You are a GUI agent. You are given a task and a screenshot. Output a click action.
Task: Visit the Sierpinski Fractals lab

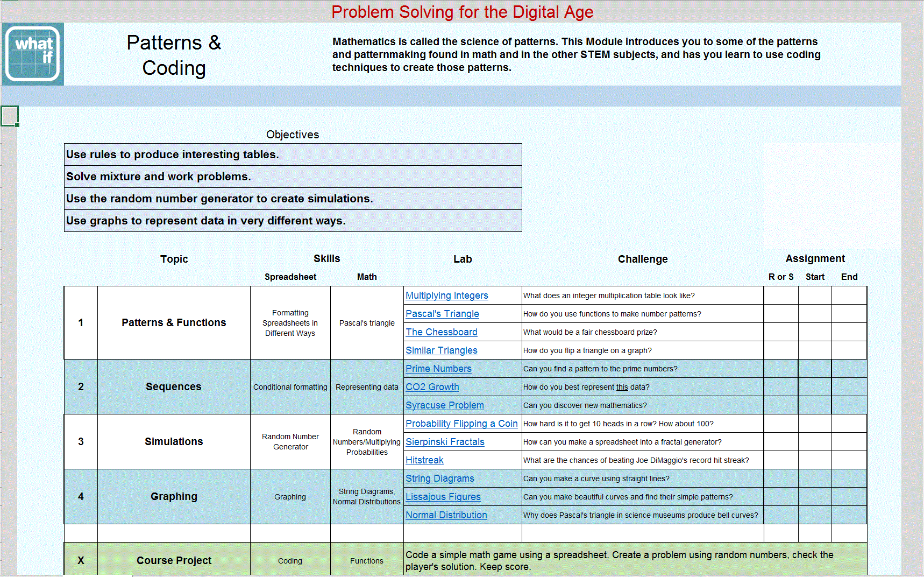click(445, 442)
